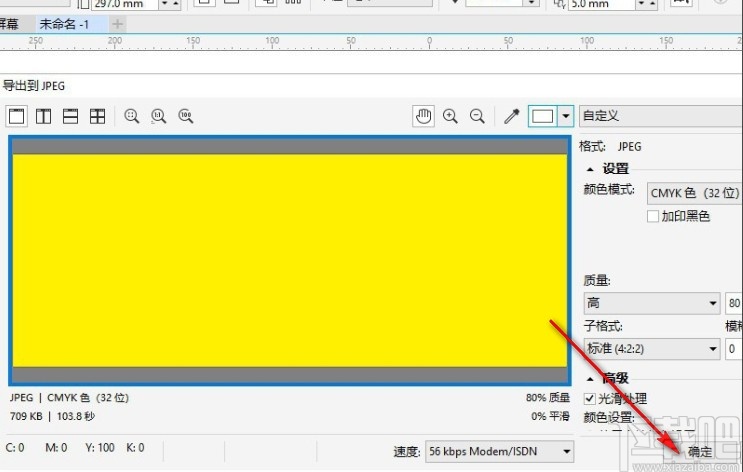The width and height of the screenshot is (743, 472).
Task: Click the 导出到 JPEG dialog title
Action: pyautogui.click(x=34, y=86)
